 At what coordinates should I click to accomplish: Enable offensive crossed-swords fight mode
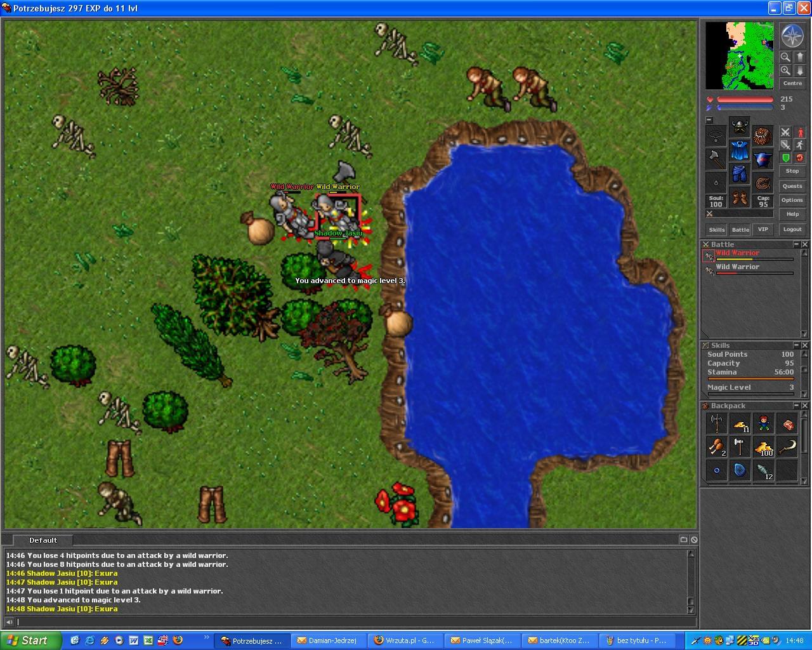coord(785,132)
